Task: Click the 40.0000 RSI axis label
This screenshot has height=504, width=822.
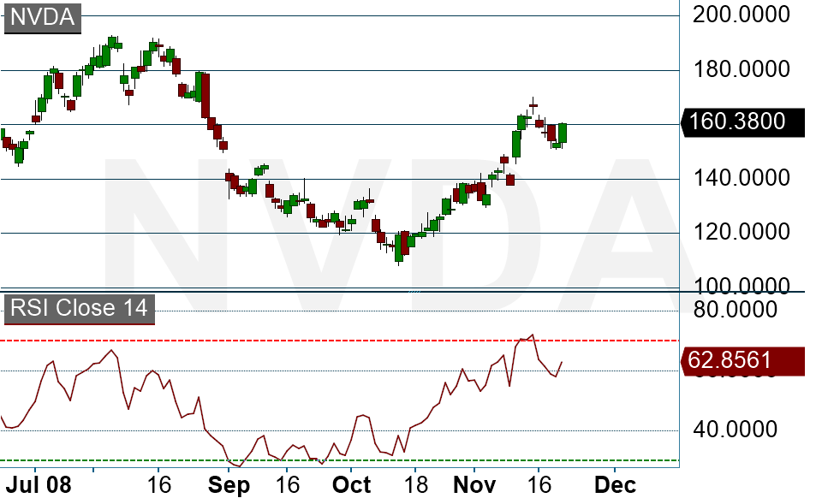Action: 735,430
